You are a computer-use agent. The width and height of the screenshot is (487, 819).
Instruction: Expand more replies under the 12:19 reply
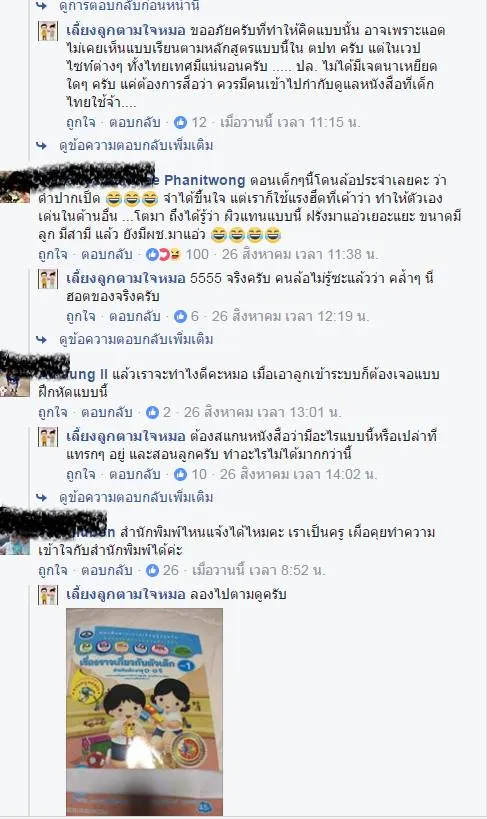(136, 340)
